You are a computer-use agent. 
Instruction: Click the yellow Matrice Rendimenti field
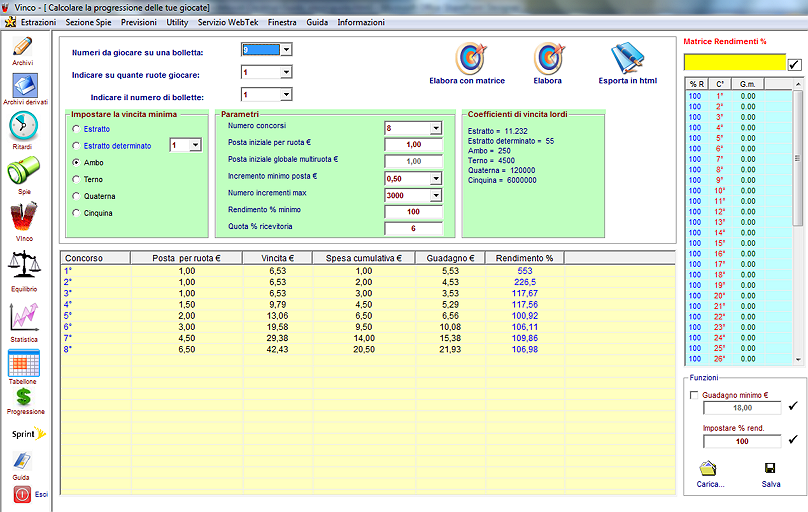[x=735, y=62]
